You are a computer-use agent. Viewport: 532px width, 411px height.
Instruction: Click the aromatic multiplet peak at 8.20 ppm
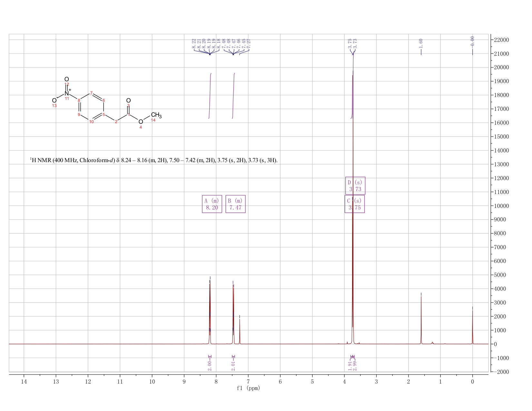[210, 313]
